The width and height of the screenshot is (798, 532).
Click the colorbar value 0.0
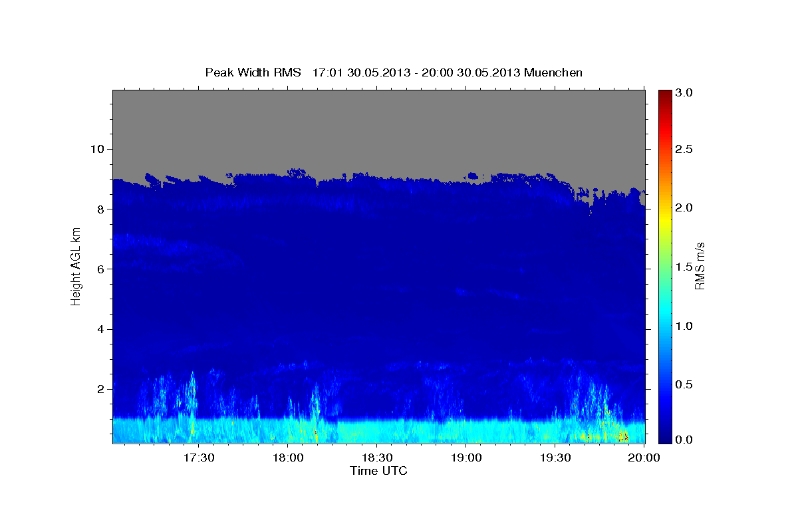[685, 440]
